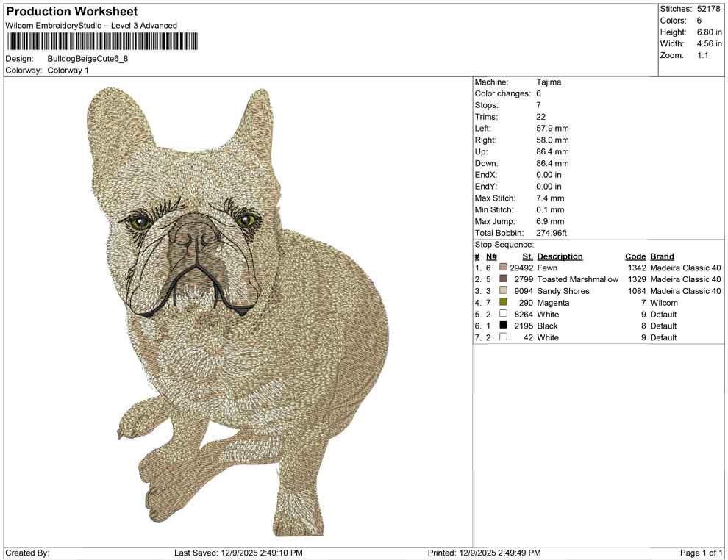
Task: Select the Colorway 1 label
Action: [68, 71]
